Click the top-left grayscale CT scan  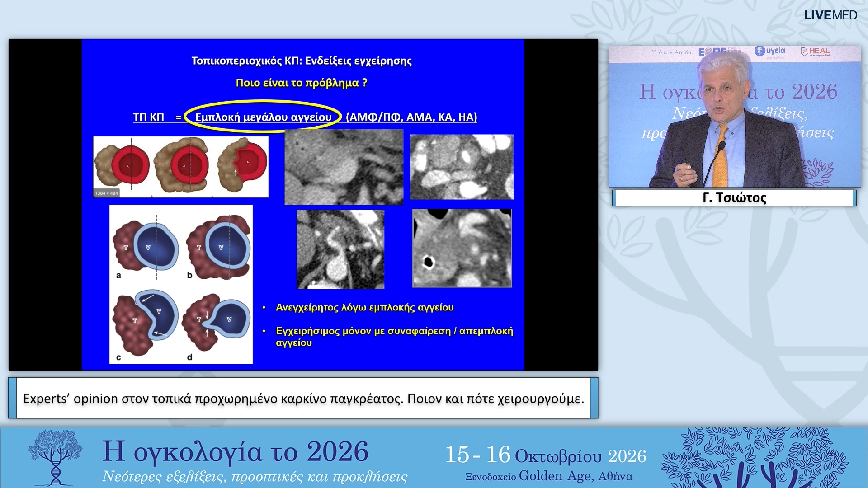pos(344,167)
